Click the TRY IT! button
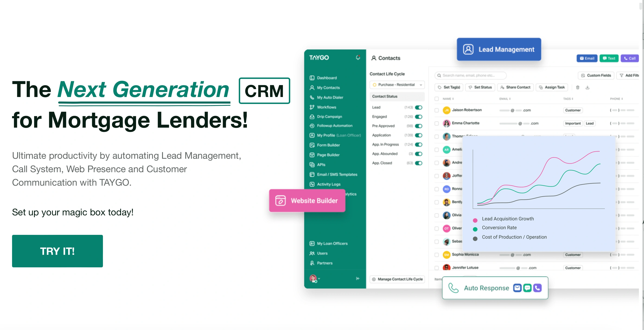Screen dimensions: 644x330 [57, 251]
